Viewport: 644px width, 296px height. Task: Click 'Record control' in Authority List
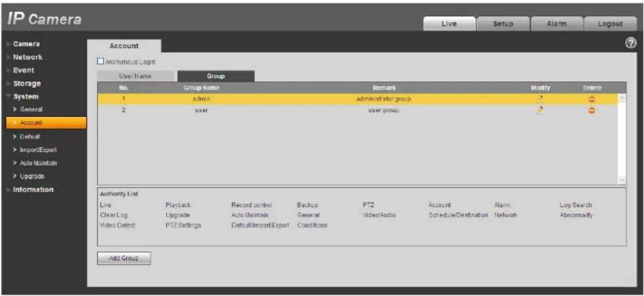pyautogui.click(x=251, y=205)
